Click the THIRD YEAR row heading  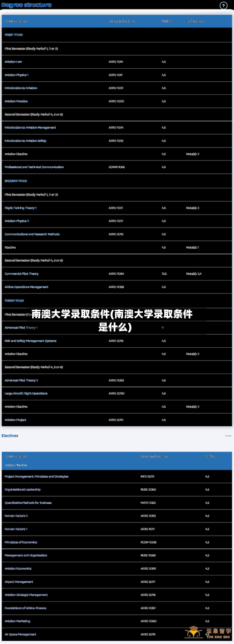14,301
